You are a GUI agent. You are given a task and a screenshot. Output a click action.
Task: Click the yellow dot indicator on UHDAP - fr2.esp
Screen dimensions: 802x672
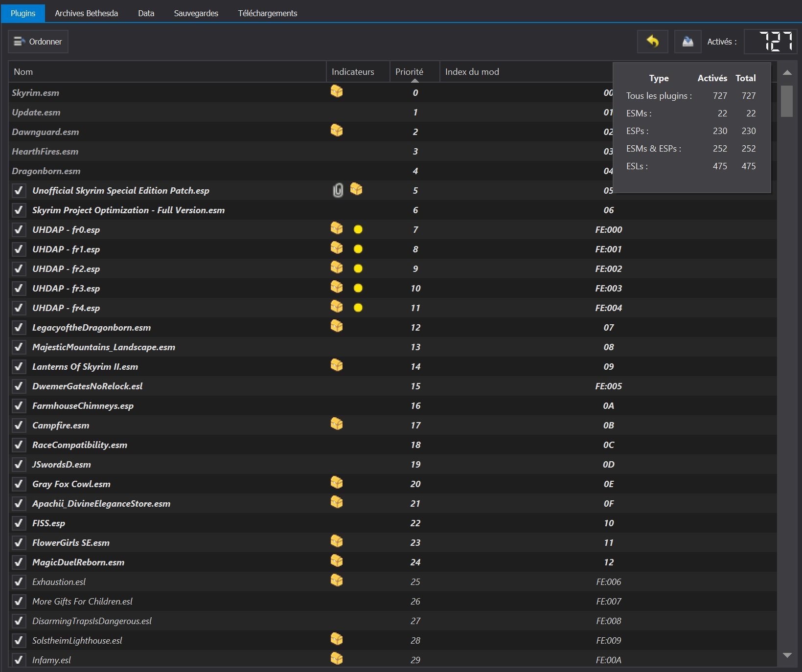point(358,269)
